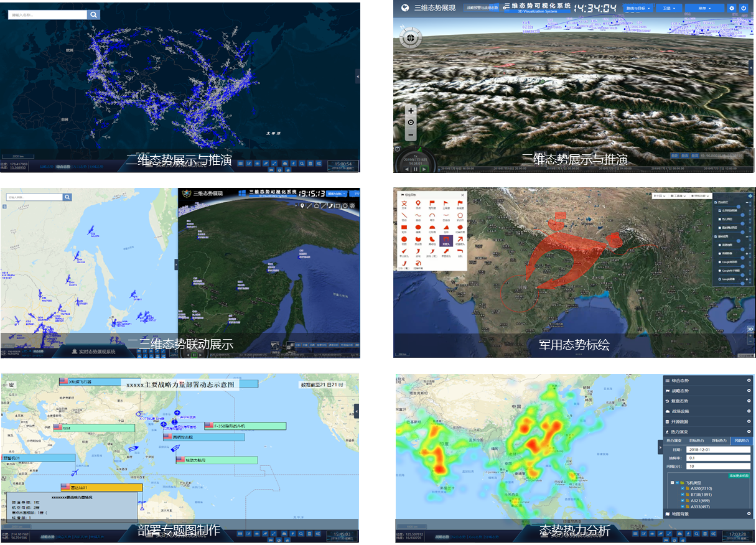Image resolution: width=756 pixels, height=545 pixels.
Task: Click the search magnifier in the 2D map
Action: (93, 14)
